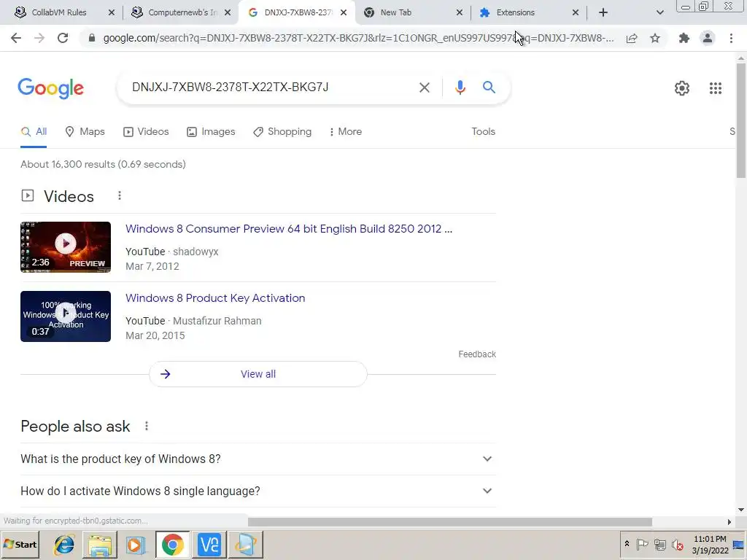The height and width of the screenshot is (560, 747).
Task: Open Windows 8 Consumer Preview video link
Action: pyautogui.click(x=289, y=228)
